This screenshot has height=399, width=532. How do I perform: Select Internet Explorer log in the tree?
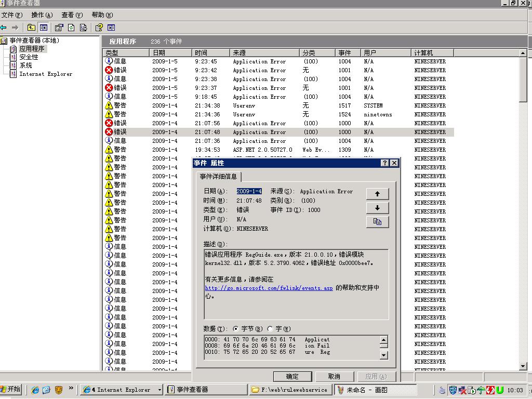(x=46, y=74)
